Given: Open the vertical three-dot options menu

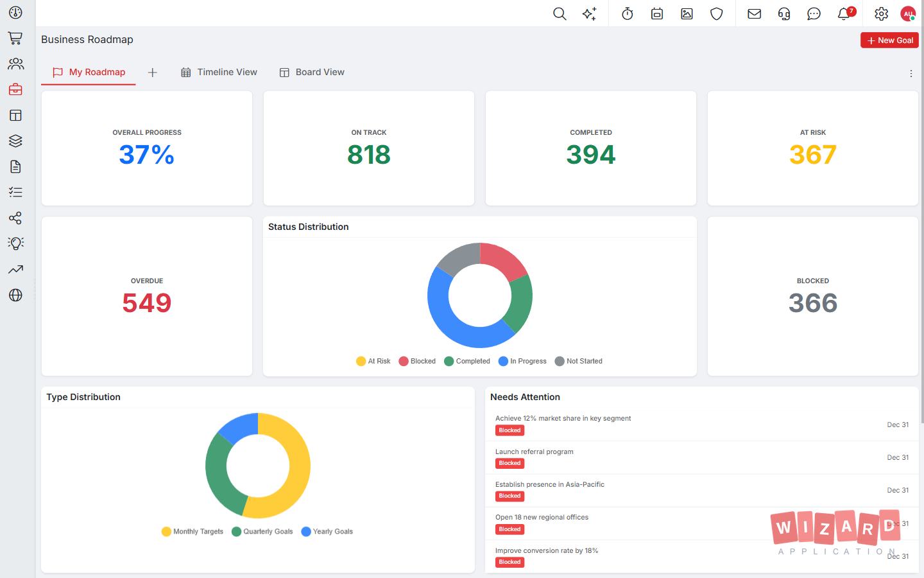Looking at the screenshot, I should point(911,74).
